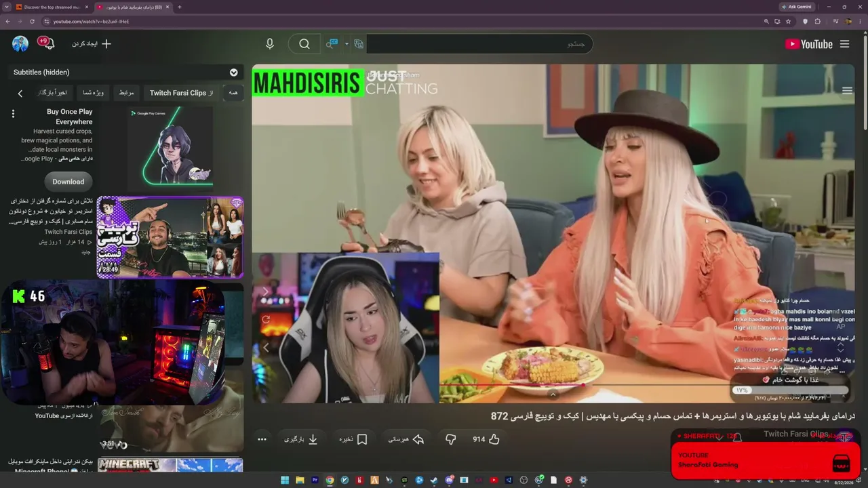868x488 pixels.
Task: Open the YouTube hamburger guide menu
Action: 844,44
